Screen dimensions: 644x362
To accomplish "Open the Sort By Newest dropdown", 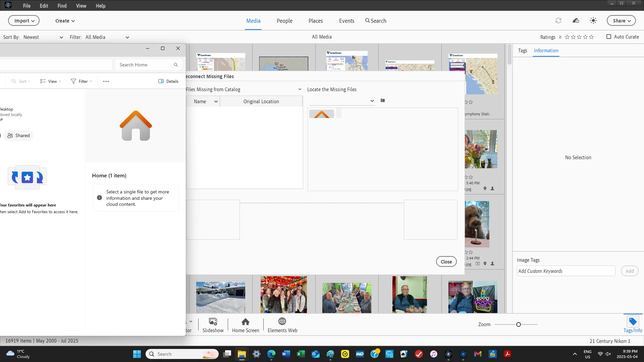I will coord(43,37).
